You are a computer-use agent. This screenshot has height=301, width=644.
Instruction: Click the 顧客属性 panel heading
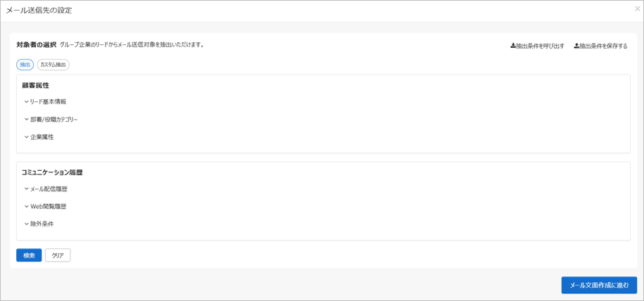(x=36, y=86)
